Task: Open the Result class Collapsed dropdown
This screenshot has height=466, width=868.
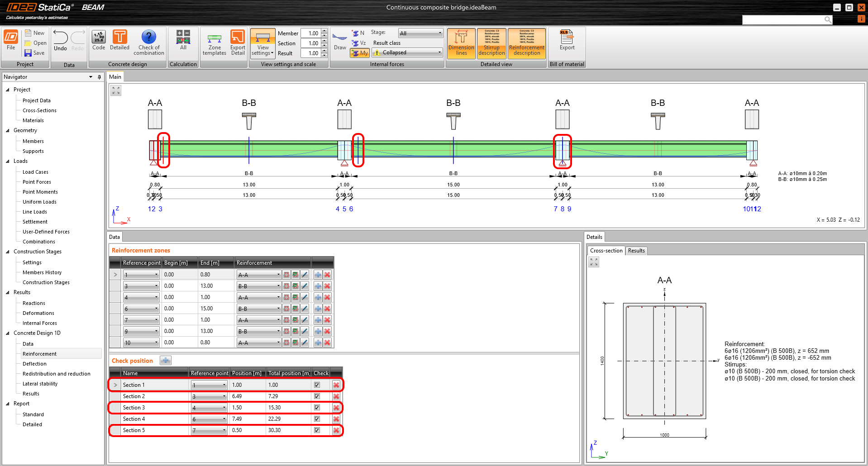Action: coord(407,52)
